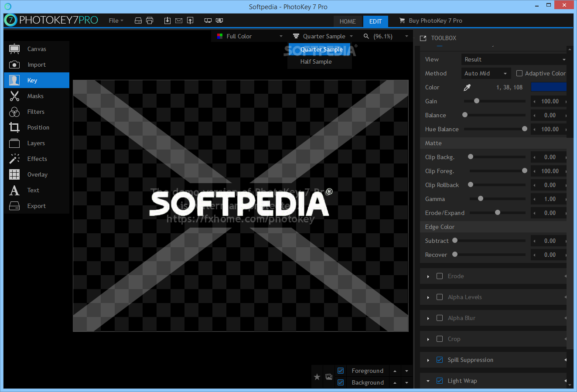Click the blue key color swatch
The width and height of the screenshot is (577, 392).
pos(549,87)
